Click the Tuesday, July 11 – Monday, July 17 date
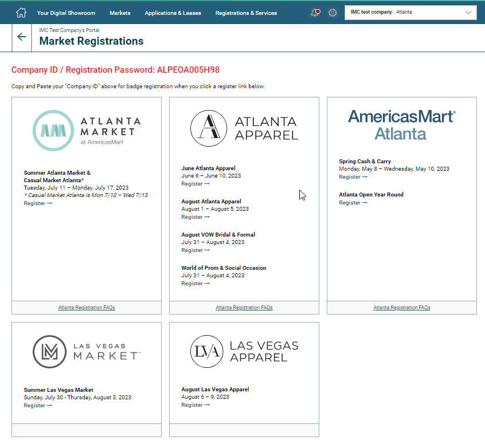Screen dimensions: 485x448 click(x=76, y=188)
